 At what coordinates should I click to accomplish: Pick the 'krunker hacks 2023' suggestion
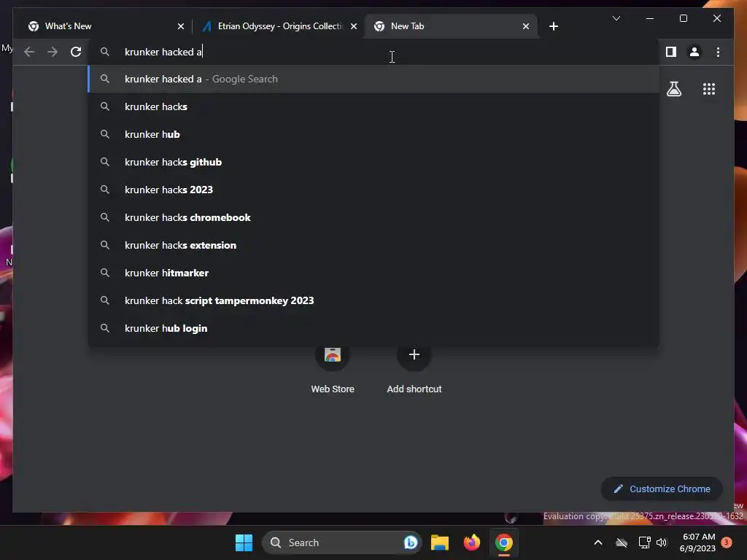(373, 190)
